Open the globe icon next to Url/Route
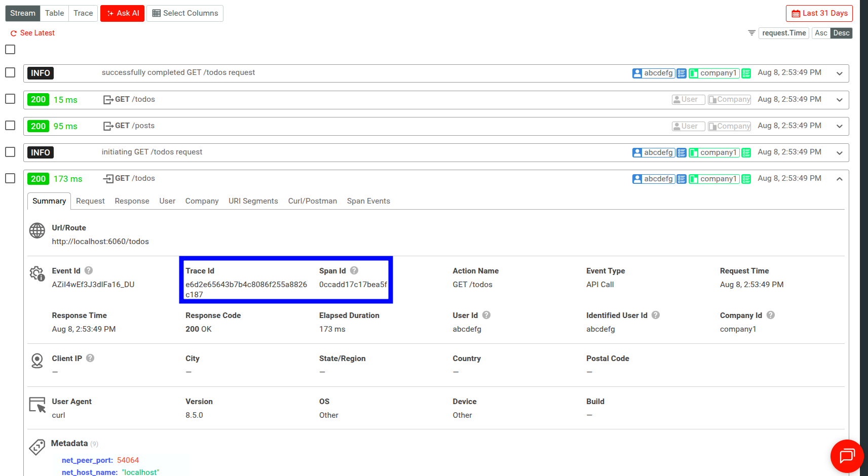Viewport: 868px width, 476px height. tap(36, 230)
